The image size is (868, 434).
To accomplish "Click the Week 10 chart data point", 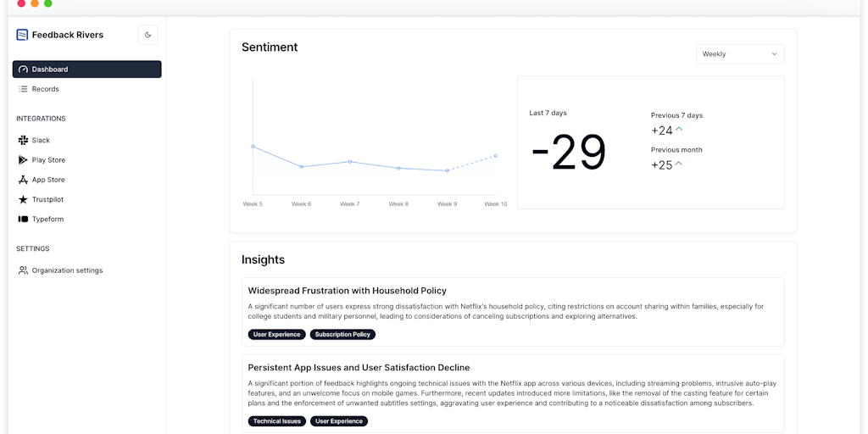I will (x=495, y=156).
